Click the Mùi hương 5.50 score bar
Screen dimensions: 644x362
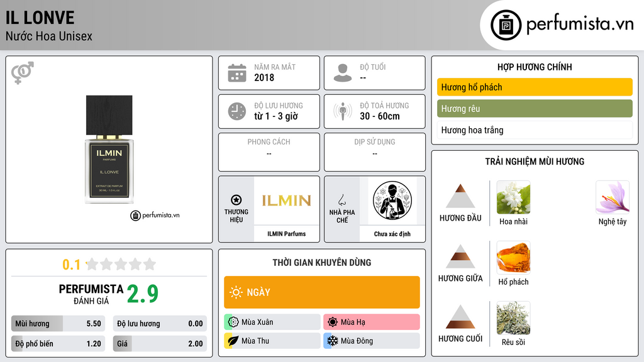coord(58,324)
